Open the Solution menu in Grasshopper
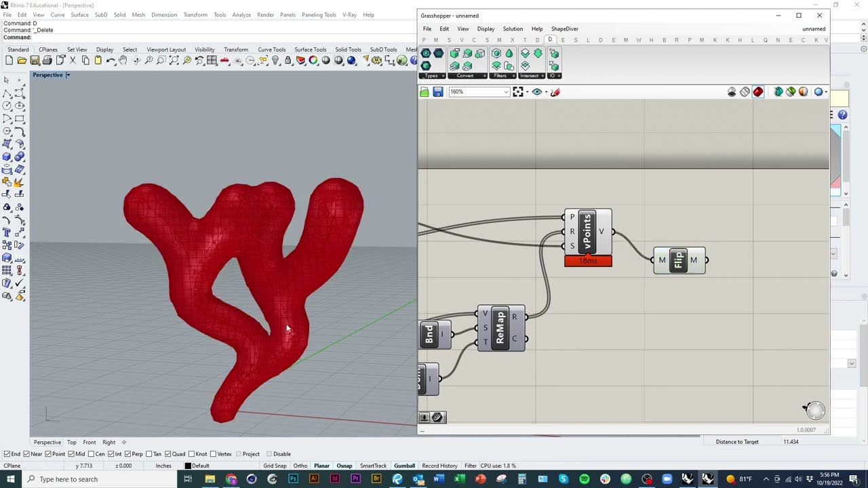The width and height of the screenshot is (868, 488). click(x=513, y=29)
